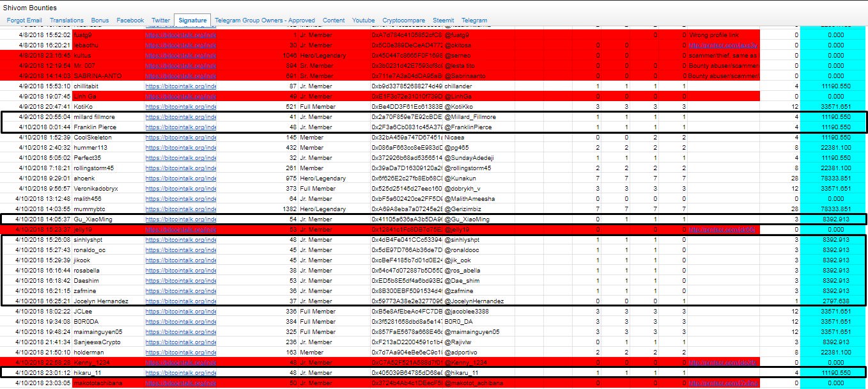The height and width of the screenshot is (389, 868).
Task: Select the 'B0R0DA' username cell
Action: click(x=86, y=322)
